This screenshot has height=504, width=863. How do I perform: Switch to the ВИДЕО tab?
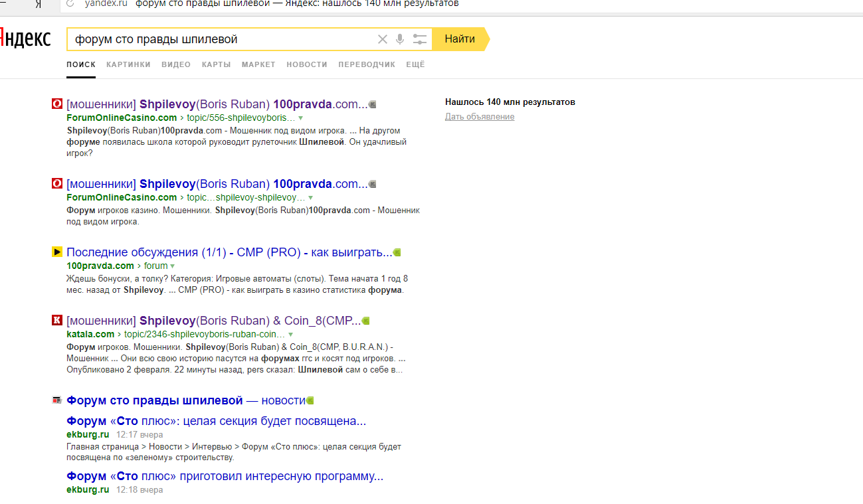pos(176,64)
